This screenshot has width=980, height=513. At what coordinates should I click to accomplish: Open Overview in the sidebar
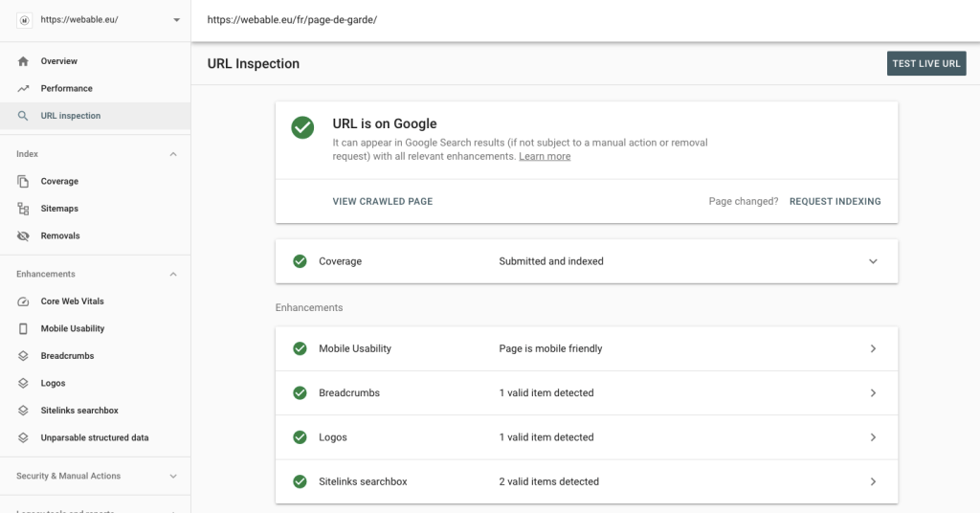96,61
